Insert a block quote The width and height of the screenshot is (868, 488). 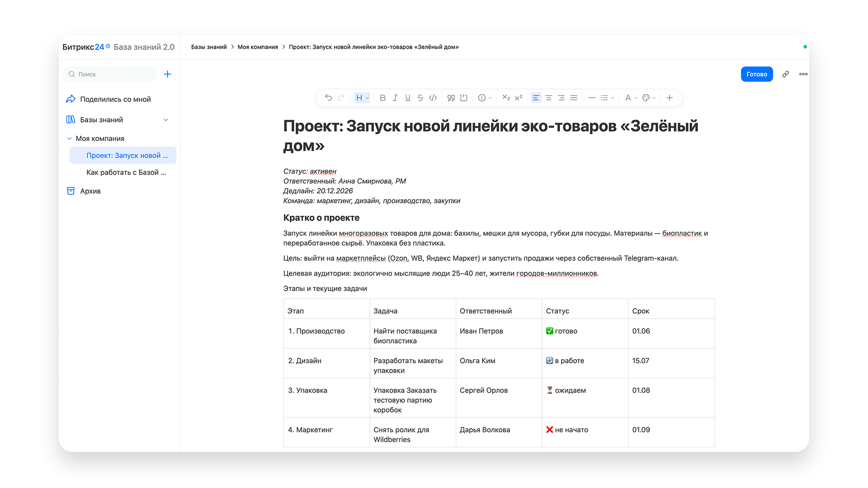(451, 98)
